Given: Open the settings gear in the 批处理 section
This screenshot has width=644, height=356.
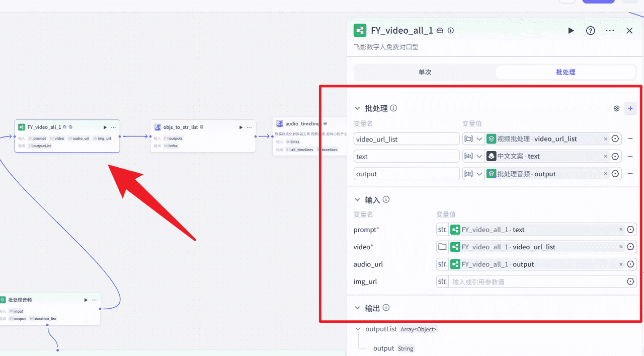Looking at the screenshot, I should pos(616,108).
